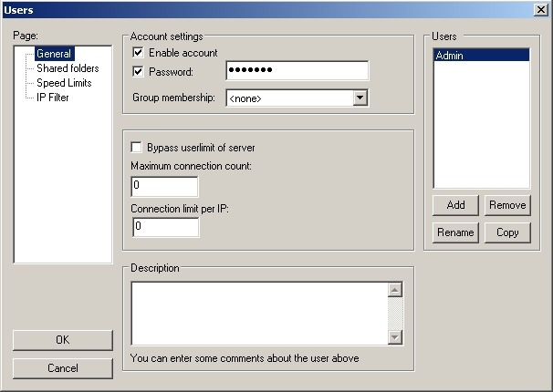The width and height of the screenshot is (553, 392).
Task: Select Admin in the Users list
Action: click(x=481, y=56)
